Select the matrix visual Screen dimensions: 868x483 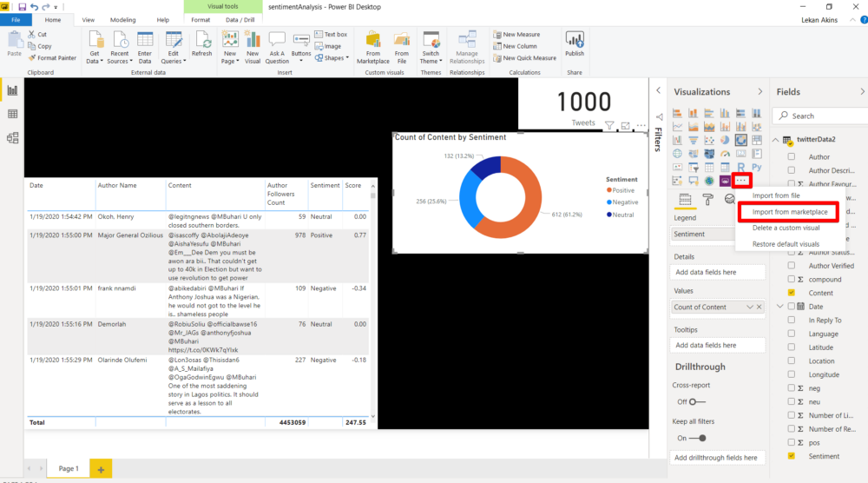[x=725, y=167]
